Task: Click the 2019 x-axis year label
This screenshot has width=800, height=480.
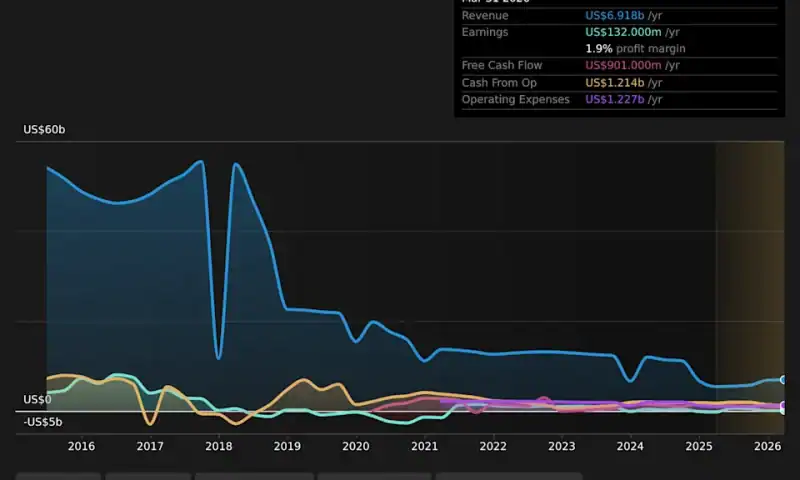Action: click(287, 446)
